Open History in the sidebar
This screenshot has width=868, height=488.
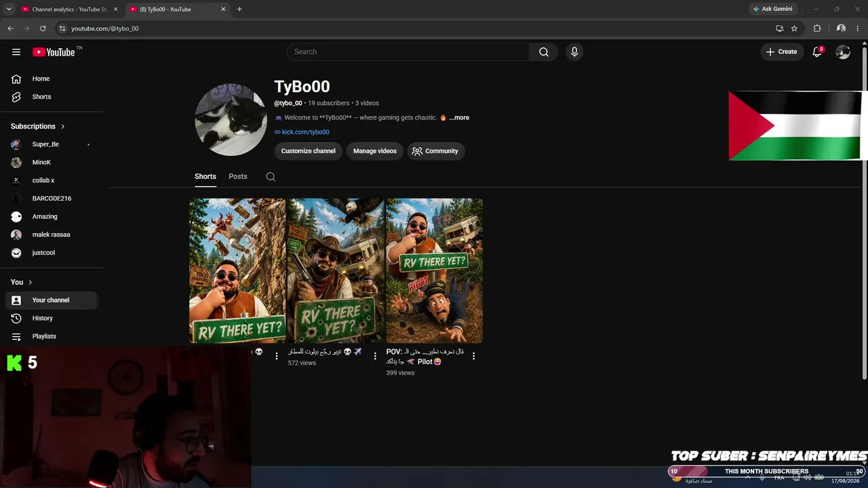52,319
